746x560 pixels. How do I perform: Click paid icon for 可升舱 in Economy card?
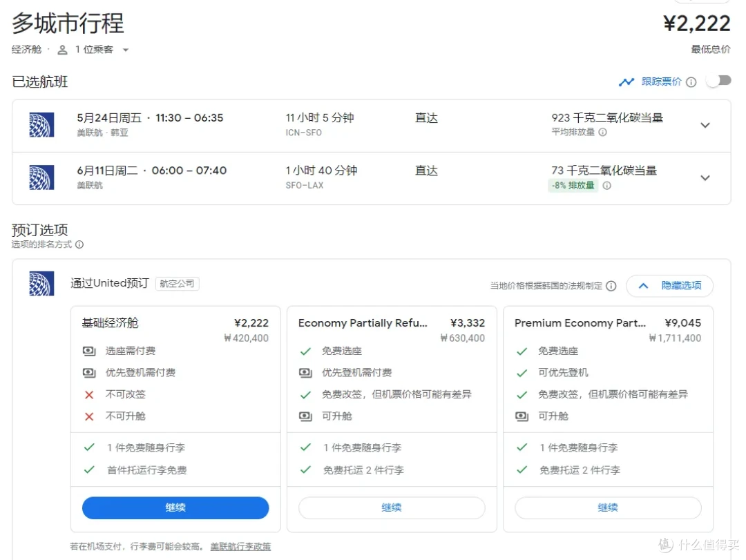point(305,416)
